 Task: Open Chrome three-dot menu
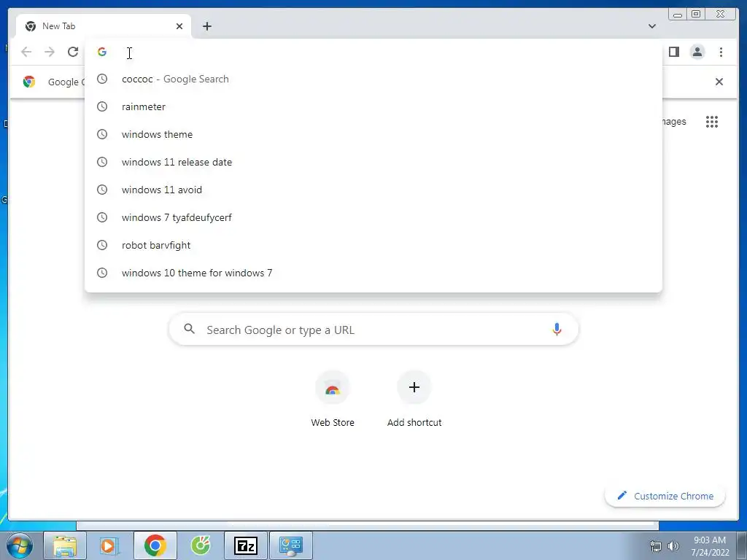click(721, 52)
